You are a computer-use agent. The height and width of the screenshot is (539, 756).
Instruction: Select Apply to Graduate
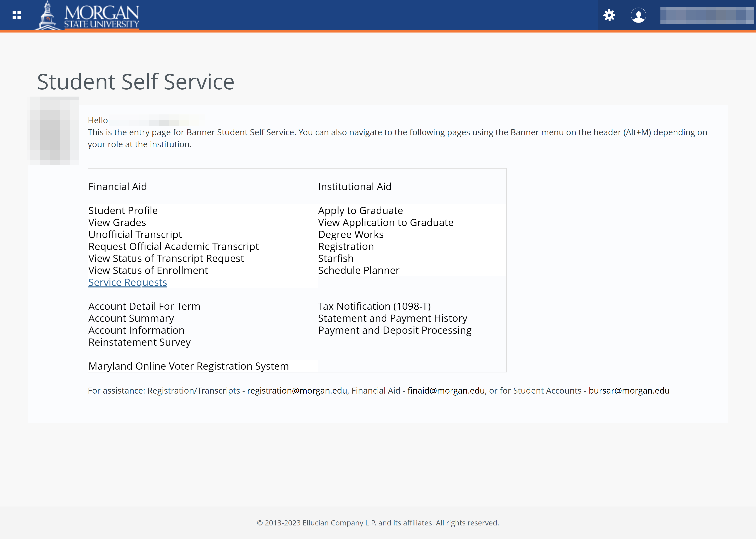360,210
